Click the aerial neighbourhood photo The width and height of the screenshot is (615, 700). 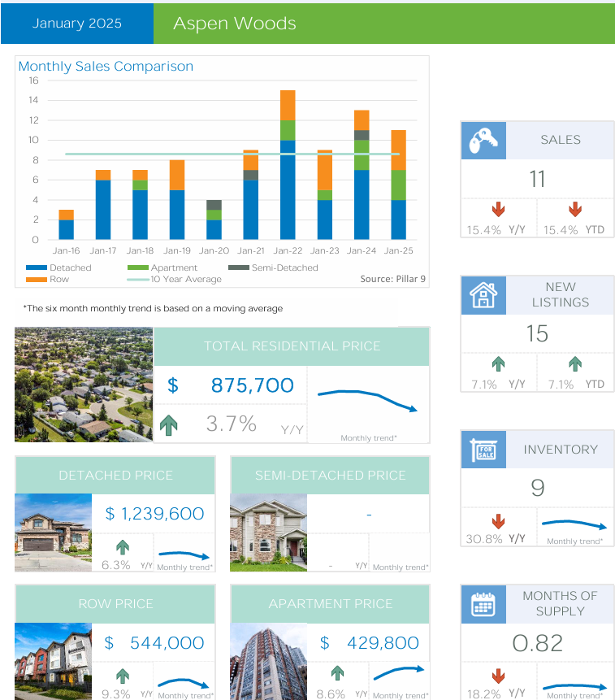tap(84, 385)
